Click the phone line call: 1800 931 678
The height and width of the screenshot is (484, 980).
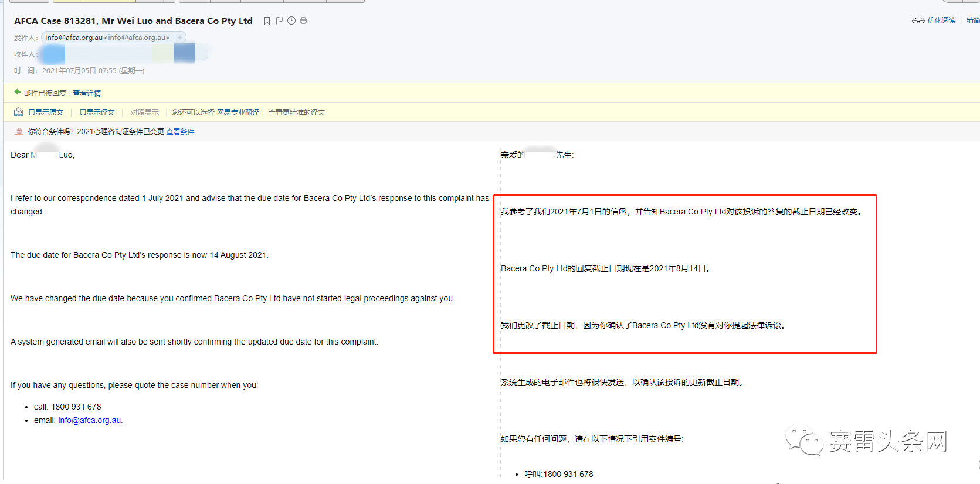[x=67, y=407]
